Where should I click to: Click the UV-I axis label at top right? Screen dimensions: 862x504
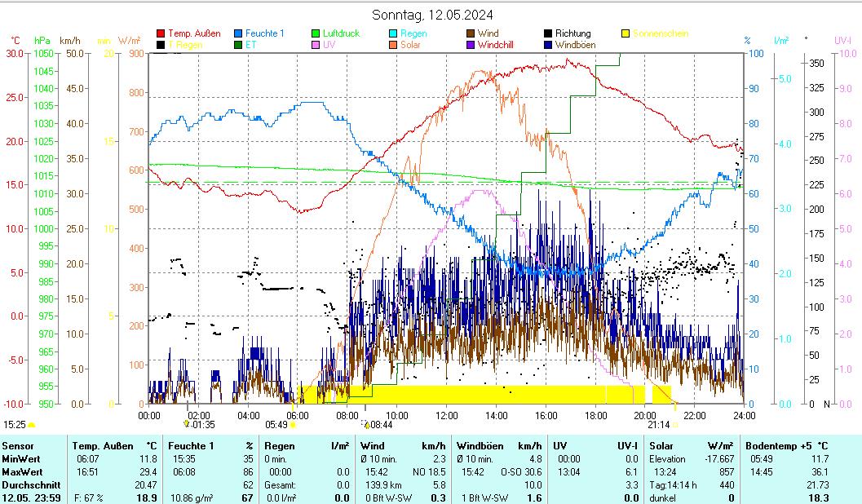[x=842, y=41]
